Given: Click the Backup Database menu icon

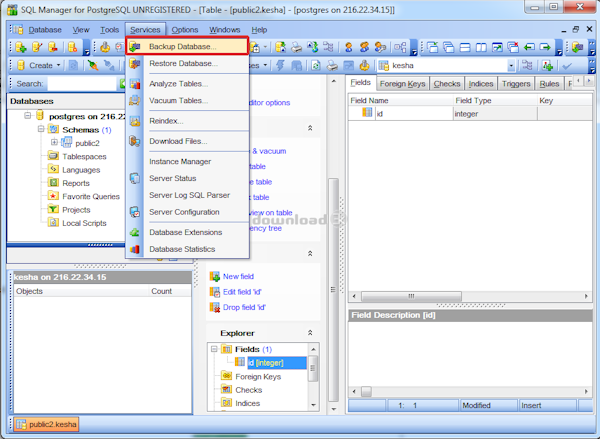Looking at the screenshot, I should pyautogui.click(x=135, y=47).
